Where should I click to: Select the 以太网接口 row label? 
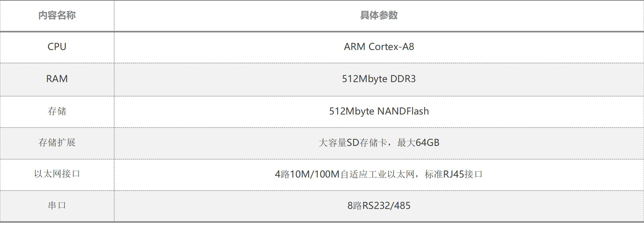coord(57,174)
